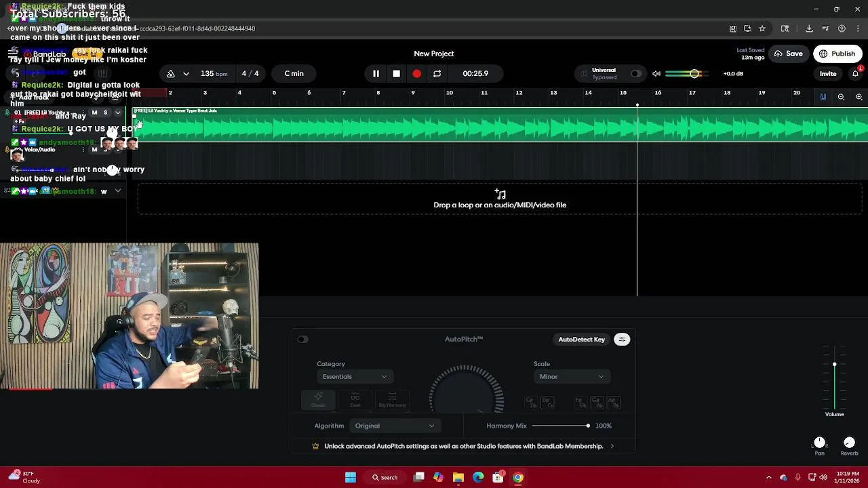Jump to bar 16 on the ruler
Viewport: 868px width, 488px height.
[658, 93]
